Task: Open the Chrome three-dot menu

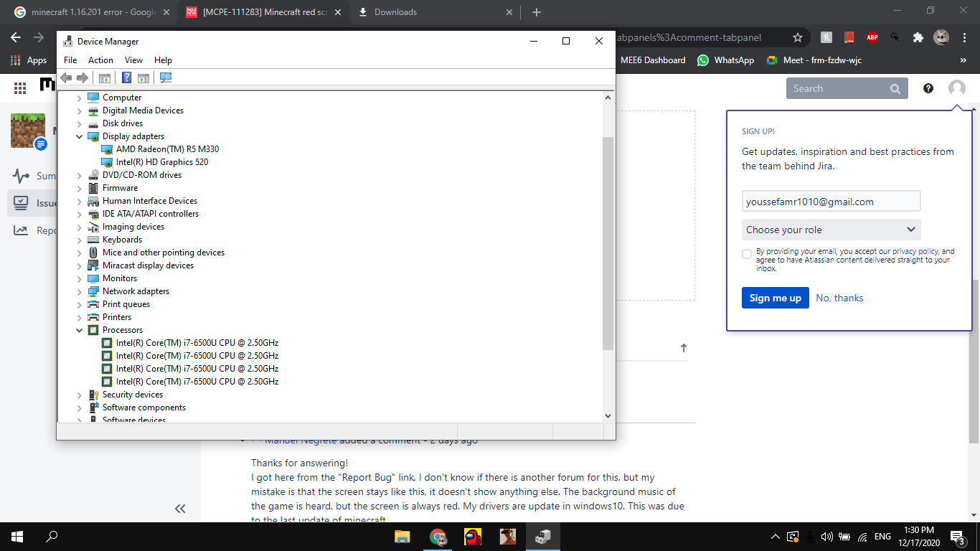Action: 964,37
